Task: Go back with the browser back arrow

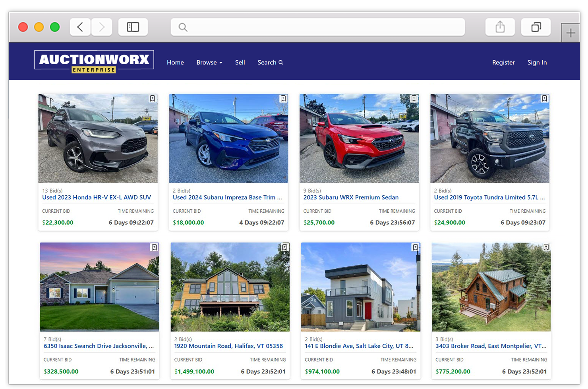Action: pos(80,27)
